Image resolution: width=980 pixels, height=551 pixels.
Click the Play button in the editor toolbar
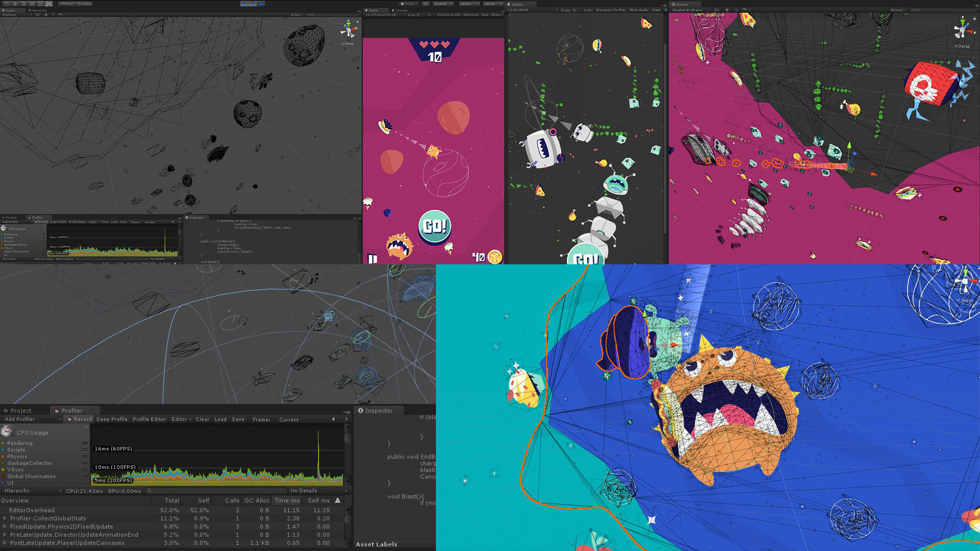pyautogui.click(x=244, y=4)
